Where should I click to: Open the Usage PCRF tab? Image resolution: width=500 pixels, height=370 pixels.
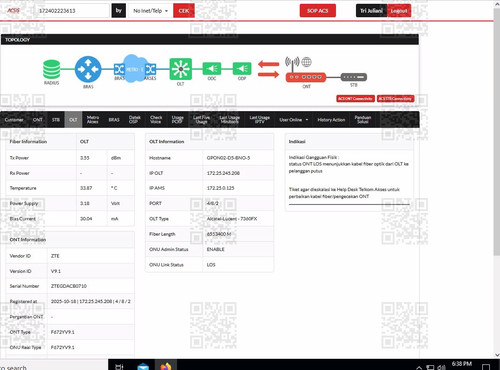coord(177,120)
